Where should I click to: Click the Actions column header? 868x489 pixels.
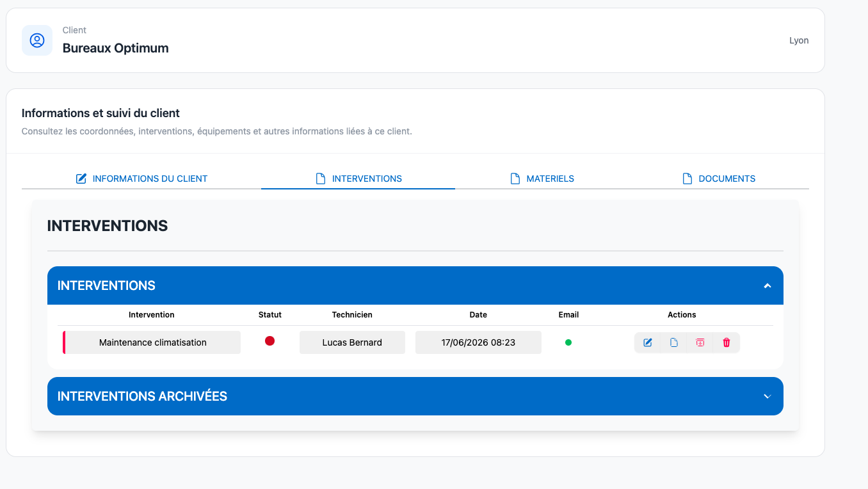(682, 315)
